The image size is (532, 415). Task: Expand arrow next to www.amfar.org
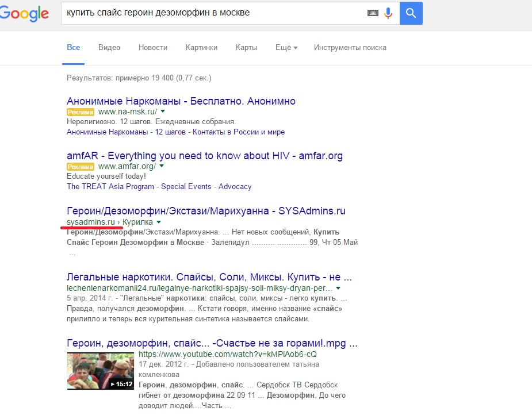[162, 166]
